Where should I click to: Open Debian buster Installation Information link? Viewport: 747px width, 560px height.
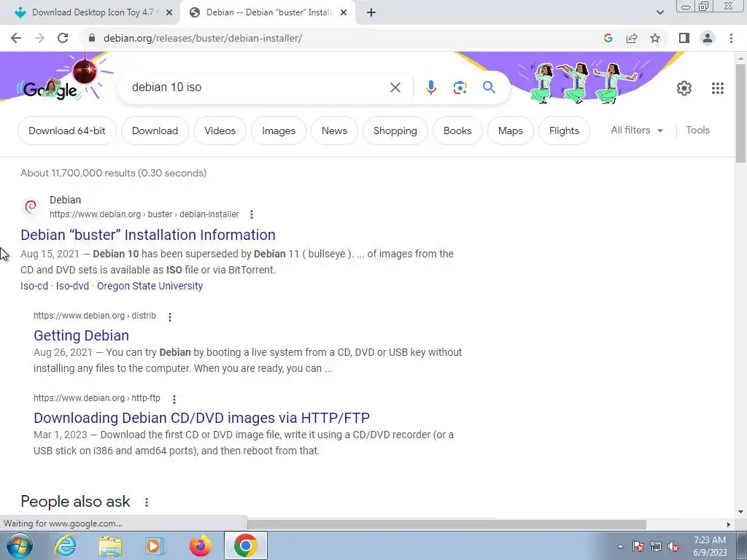148,235
